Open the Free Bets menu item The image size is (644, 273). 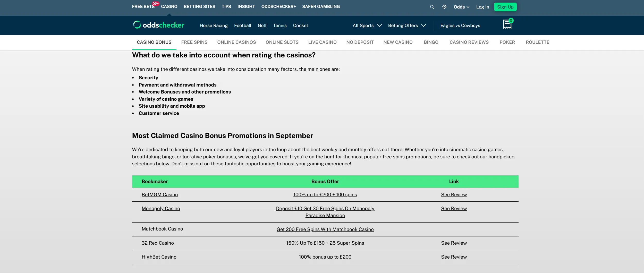143,6
